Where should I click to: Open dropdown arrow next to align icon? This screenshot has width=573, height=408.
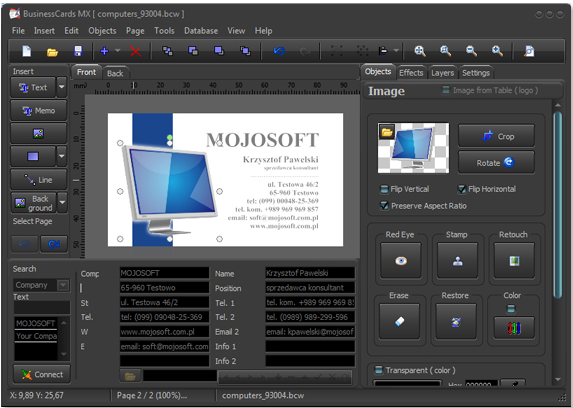[x=396, y=50]
